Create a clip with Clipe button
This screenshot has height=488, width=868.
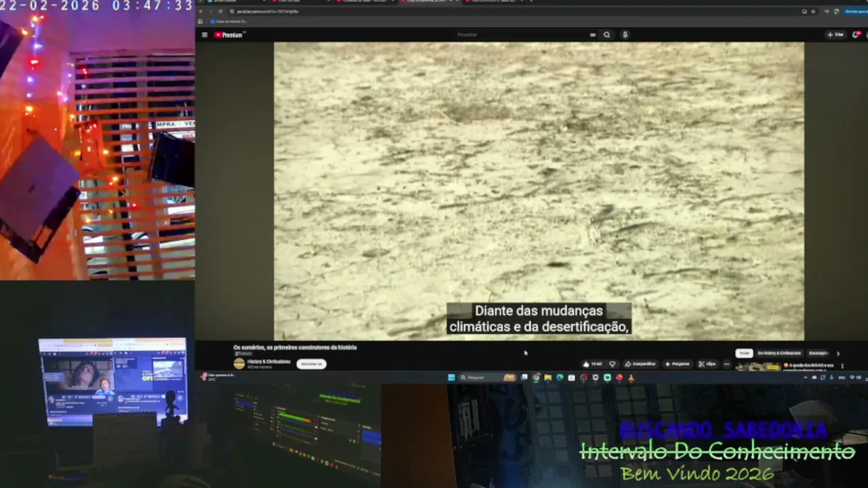(707, 364)
